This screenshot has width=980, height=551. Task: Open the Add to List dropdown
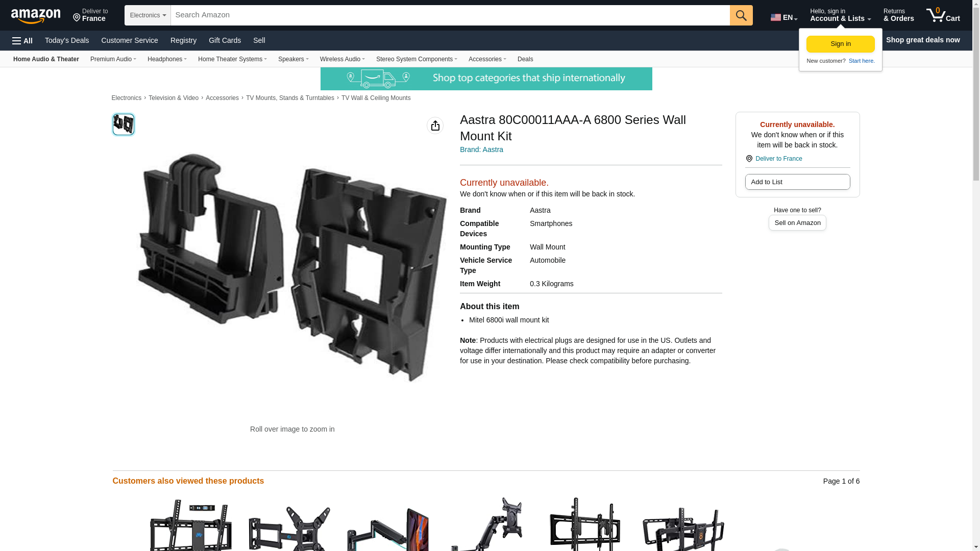pos(797,182)
